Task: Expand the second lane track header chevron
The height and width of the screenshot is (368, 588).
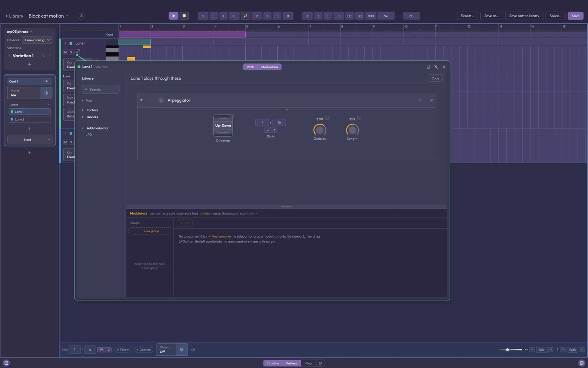Action: click(x=65, y=133)
